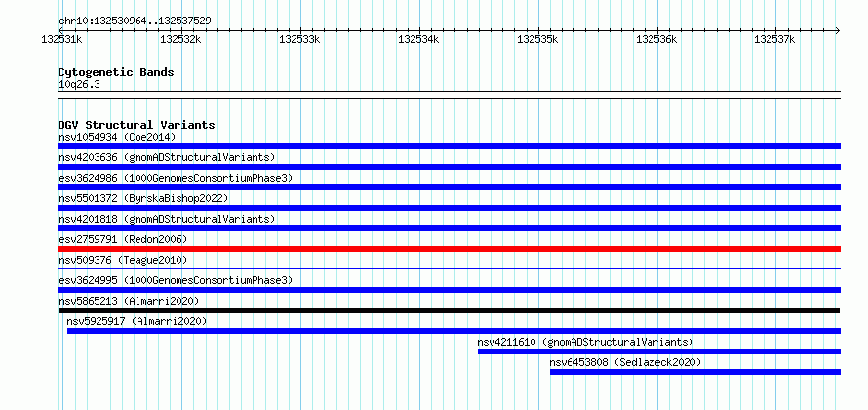Click the 132534k ruler tick label
Screen dimensions: 868x410
tap(418, 40)
